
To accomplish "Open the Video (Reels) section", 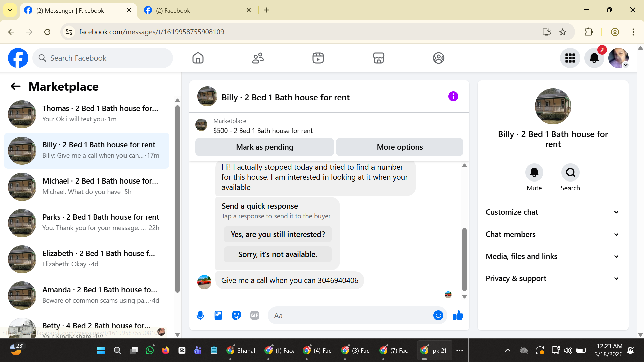I will [318, 58].
